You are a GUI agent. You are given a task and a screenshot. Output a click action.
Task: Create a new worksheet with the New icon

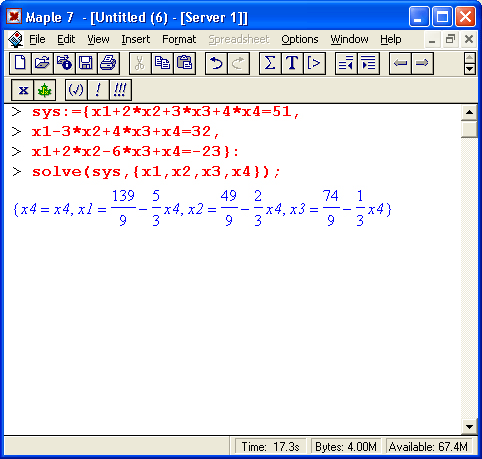pyautogui.click(x=20, y=63)
